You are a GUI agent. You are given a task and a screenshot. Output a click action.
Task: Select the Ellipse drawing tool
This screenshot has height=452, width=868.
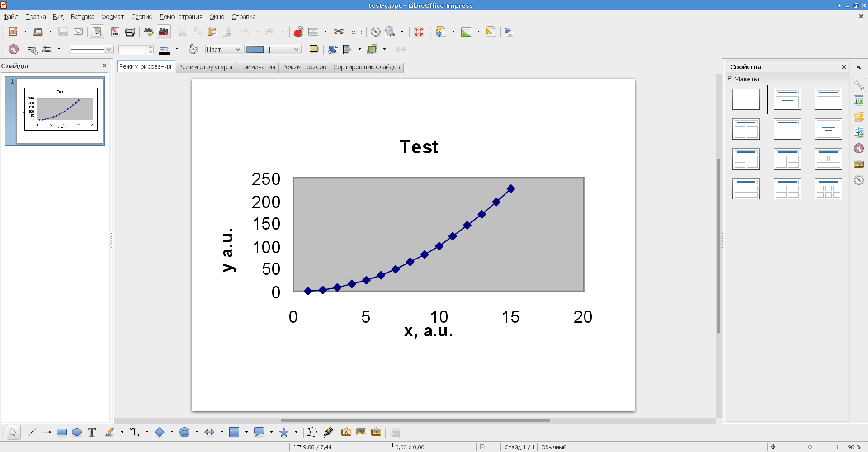click(77, 433)
